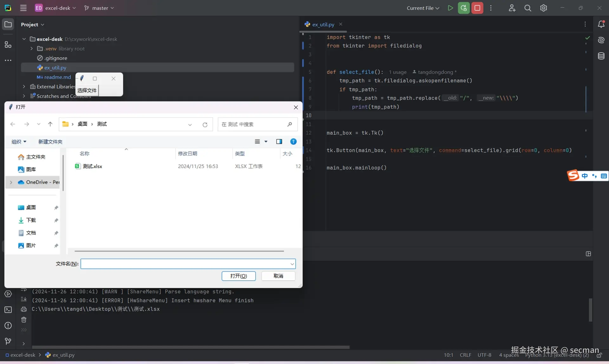This screenshot has width=609, height=364.
Task: Click the Rerun debug icon
Action: coord(463,8)
